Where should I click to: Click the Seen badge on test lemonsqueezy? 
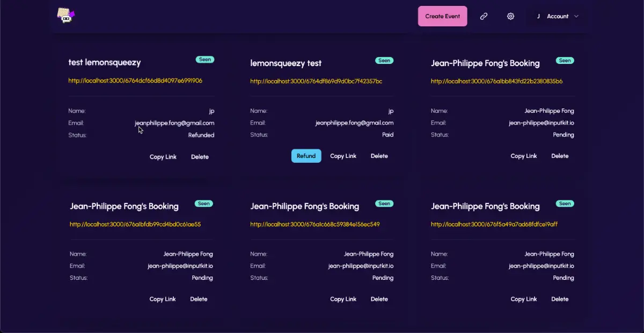click(x=205, y=60)
